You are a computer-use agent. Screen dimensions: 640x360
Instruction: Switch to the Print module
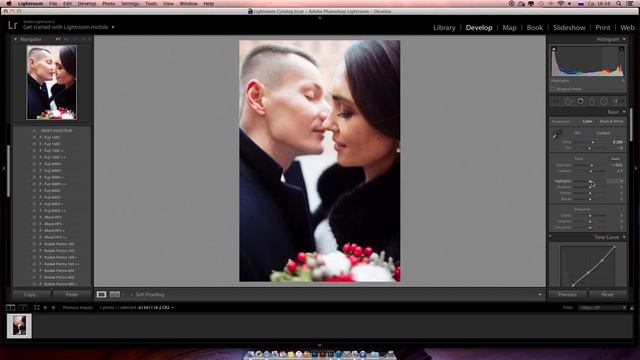point(603,27)
